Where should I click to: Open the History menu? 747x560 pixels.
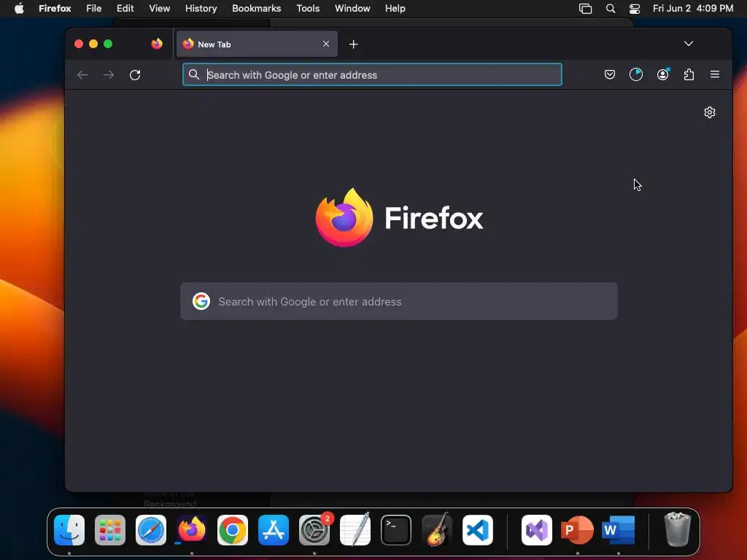[x=201, y=9]
